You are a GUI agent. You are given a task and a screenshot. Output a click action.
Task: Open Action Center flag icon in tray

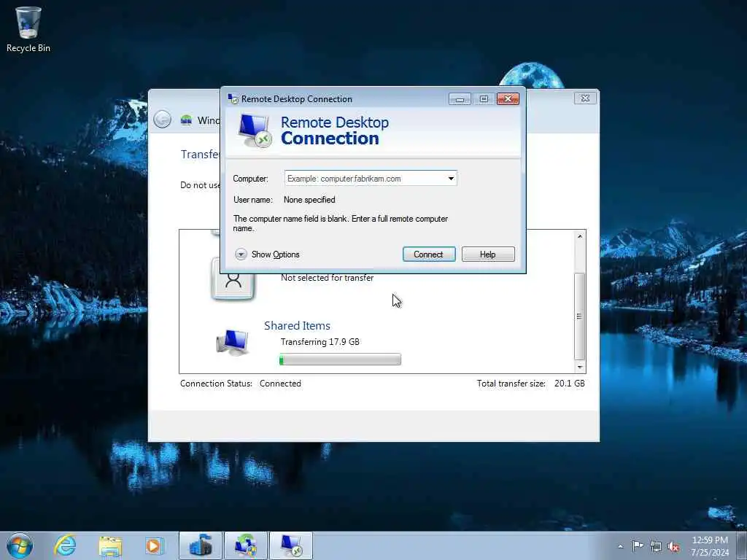coord(638,545)
